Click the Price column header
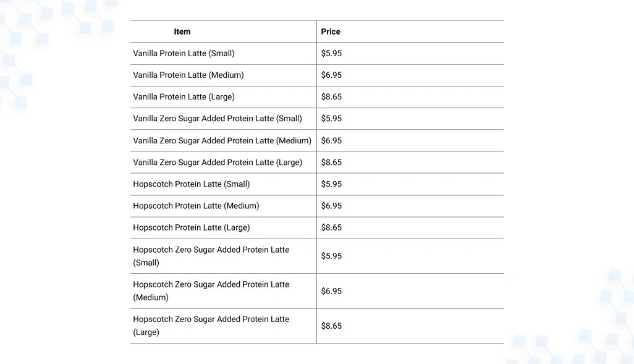Screen dimensions: 634x364 click(331, 32)
